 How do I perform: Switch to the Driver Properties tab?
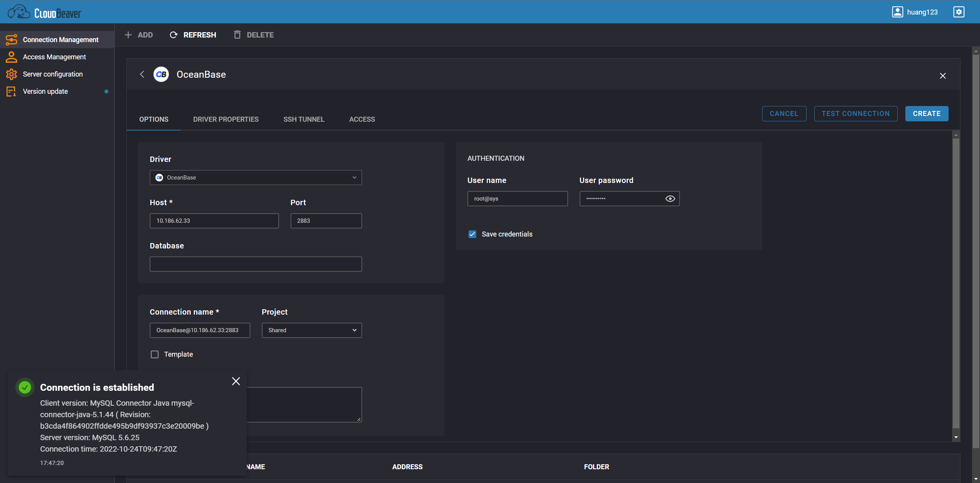pyautogui.click(x=226, y=119)
